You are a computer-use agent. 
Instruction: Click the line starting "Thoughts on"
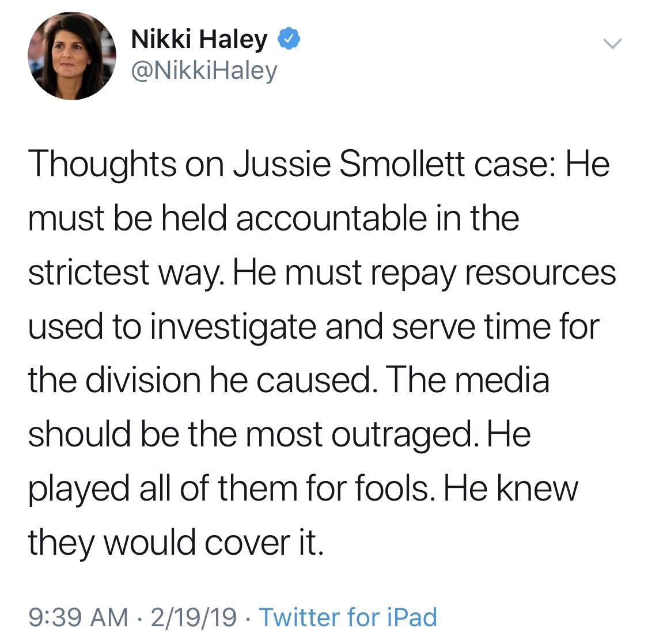[x=319, y=165]
